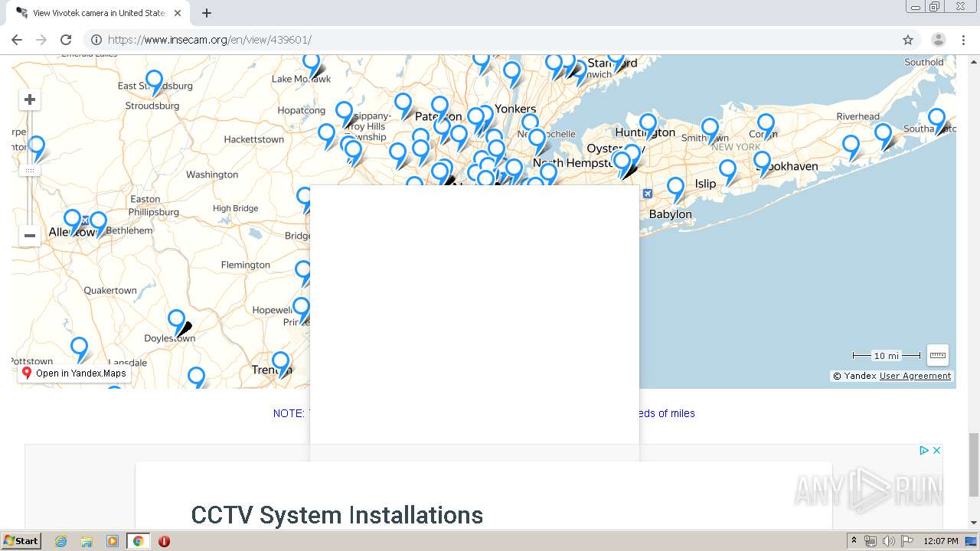
Task: Launch Internet Explorer from the taskbar
Action: (x=61, y=541)
